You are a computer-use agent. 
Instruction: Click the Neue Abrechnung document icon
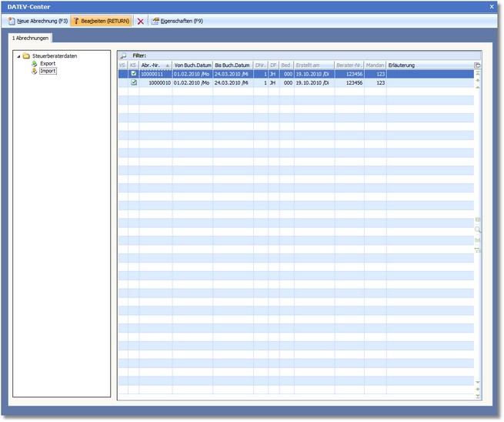tap(12, 22)
